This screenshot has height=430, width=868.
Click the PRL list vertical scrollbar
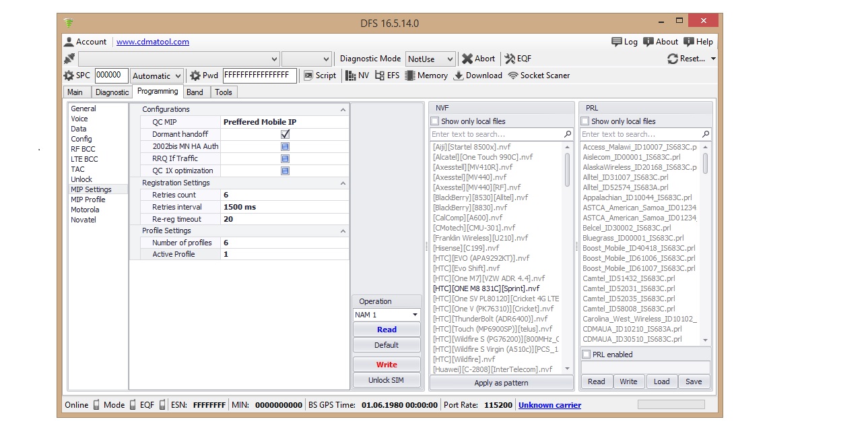pyautogui.click(x=705, y=243)
